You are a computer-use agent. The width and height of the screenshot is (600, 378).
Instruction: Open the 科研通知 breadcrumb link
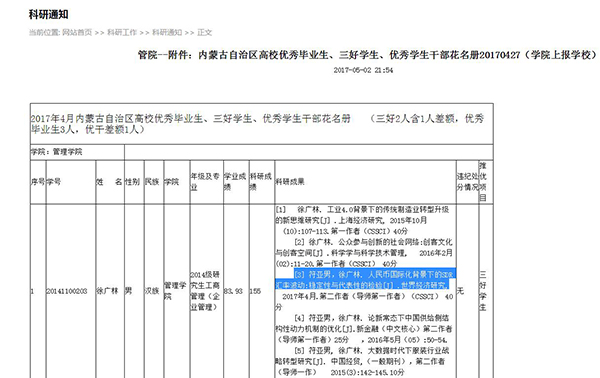pyautogui.click(x=167, y=33)
